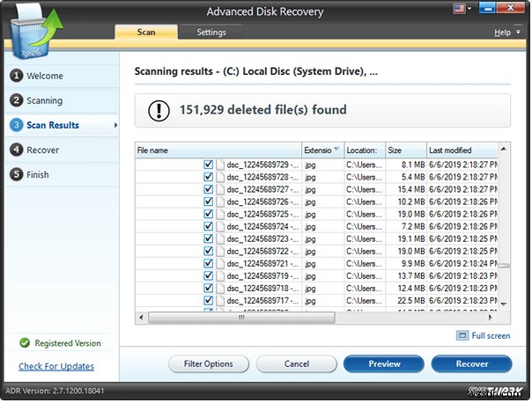
Task: Click the exclamation alert icon beside file count
Action: 159,111
